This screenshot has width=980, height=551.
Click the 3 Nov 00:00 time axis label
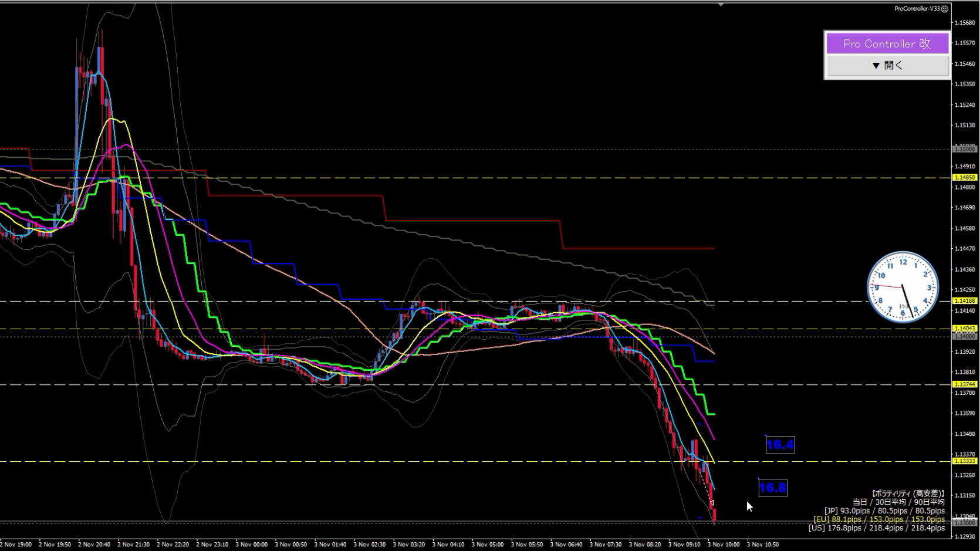coord(251,545)
